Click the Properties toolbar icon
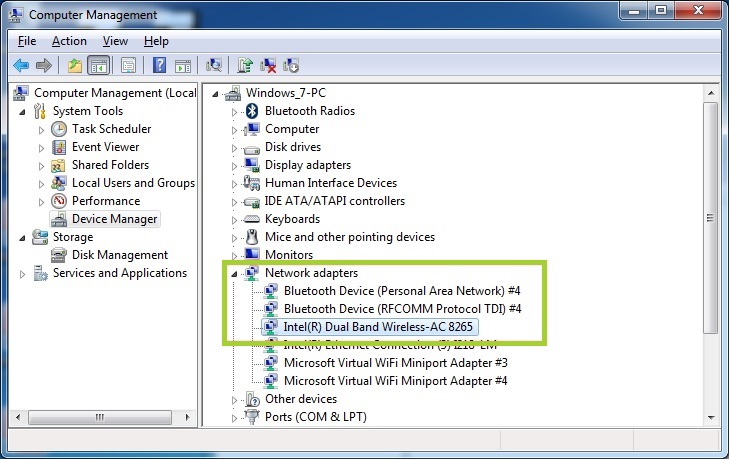 tap(128, 66)
